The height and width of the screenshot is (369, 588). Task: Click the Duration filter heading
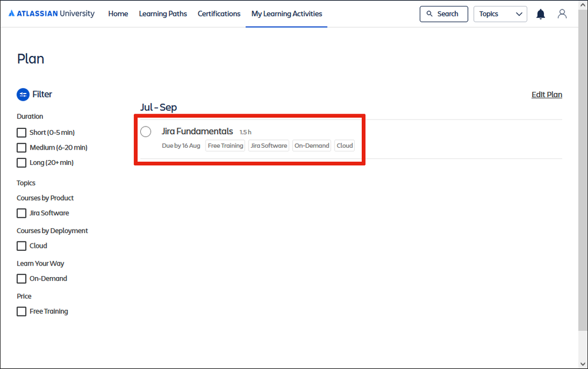(30, 116)
